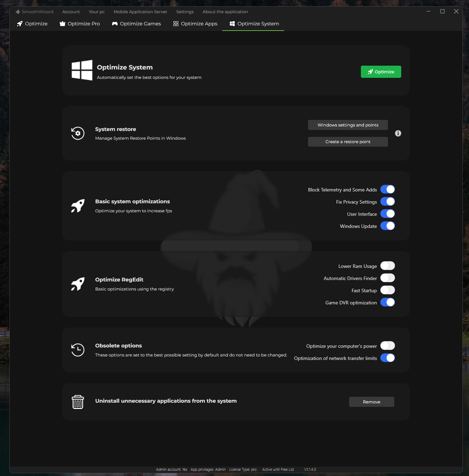Viewport: 469px width, 476px height.
Task: Disable Block Telemetry and Some Adds toggle
Action: [387, 189]
